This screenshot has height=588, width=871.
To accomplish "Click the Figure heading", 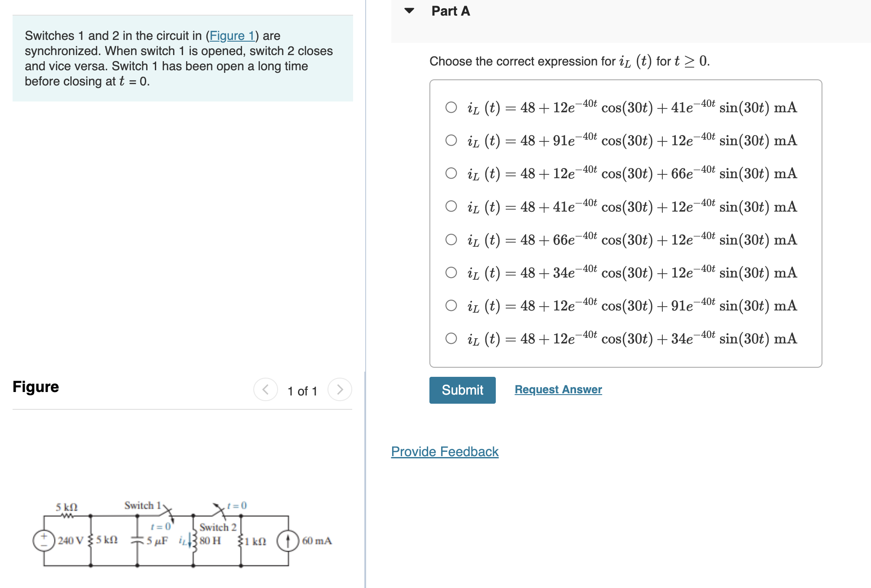I will (36, 386).
